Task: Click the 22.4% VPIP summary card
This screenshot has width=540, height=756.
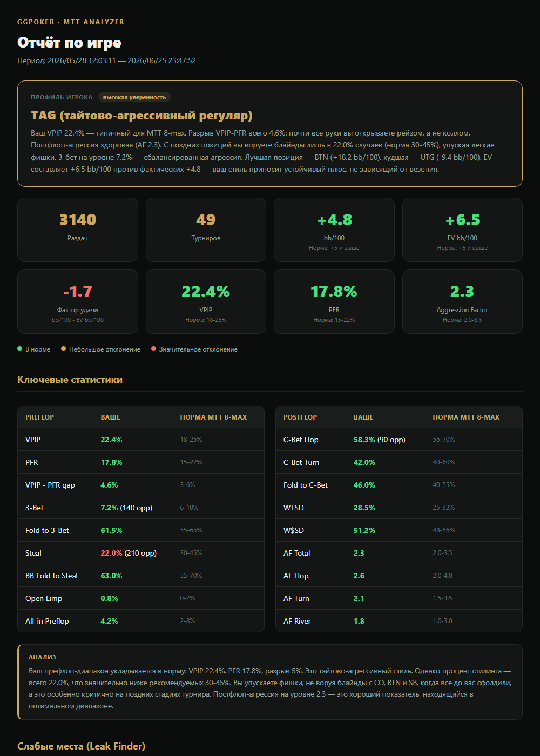Action: [x=206, y=301]
